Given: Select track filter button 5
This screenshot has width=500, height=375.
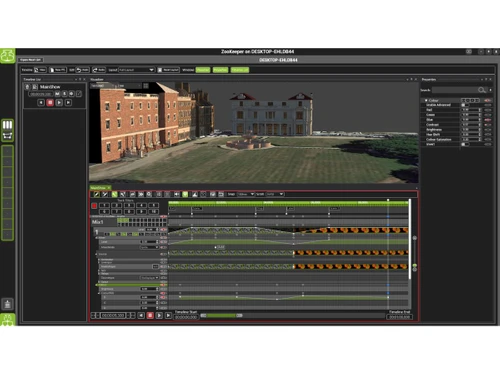Looking at the screenshot, I should click(153, 205).
